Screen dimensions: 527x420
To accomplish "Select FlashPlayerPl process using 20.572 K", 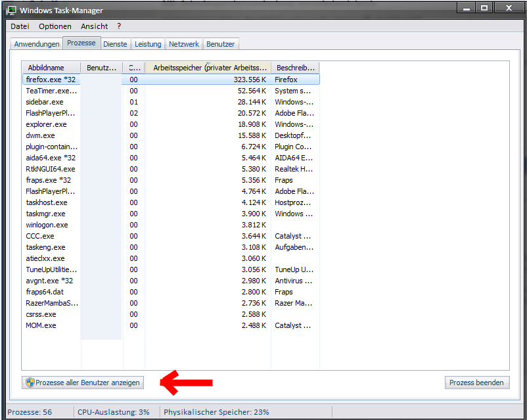I will [x=171, y=113].
